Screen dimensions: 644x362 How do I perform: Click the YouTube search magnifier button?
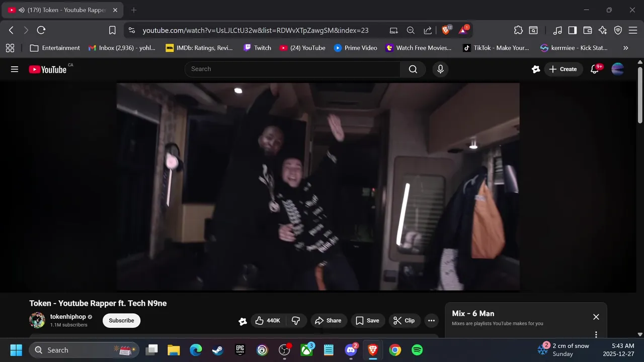(x=413, y=69)
